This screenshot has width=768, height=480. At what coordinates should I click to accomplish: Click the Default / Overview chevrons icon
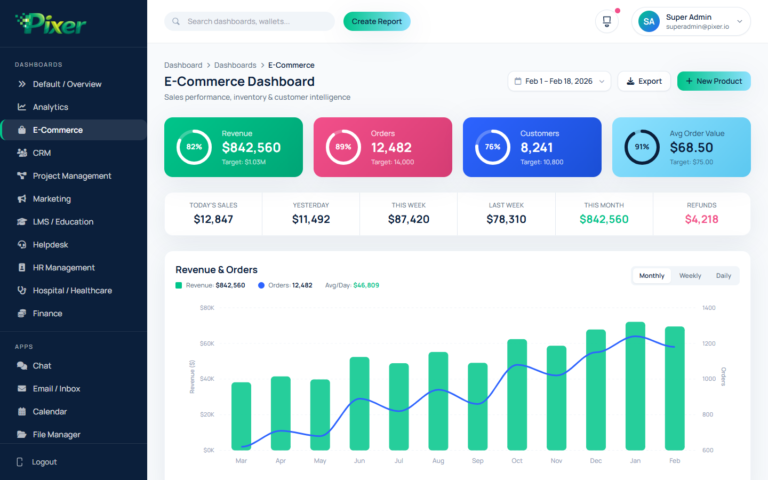[x=22, y=84]
